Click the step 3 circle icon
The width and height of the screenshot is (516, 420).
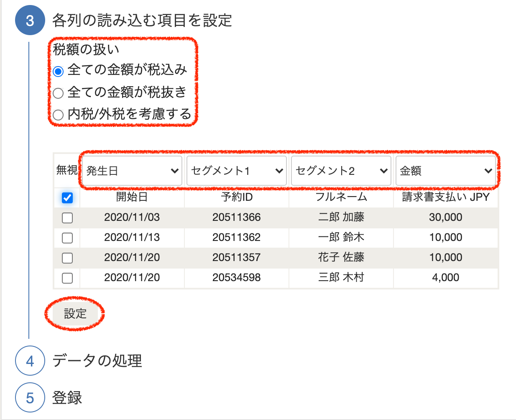click(30, 20)
